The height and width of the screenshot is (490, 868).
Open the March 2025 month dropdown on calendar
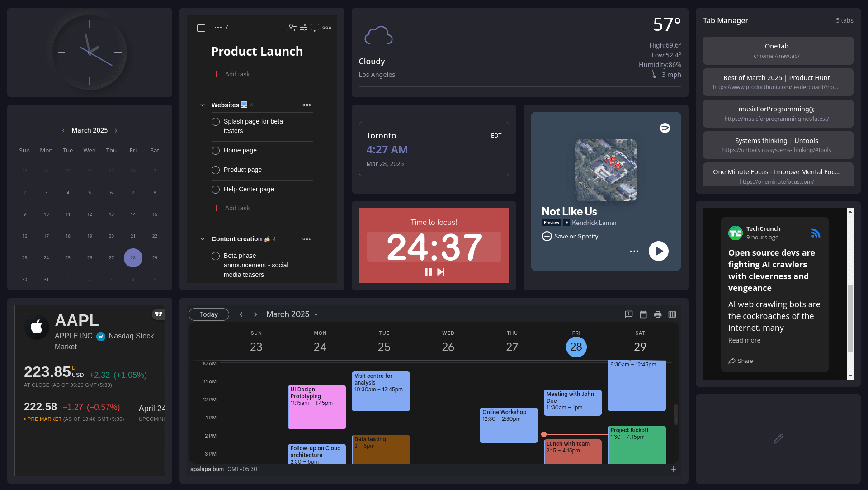coord(292,314)
